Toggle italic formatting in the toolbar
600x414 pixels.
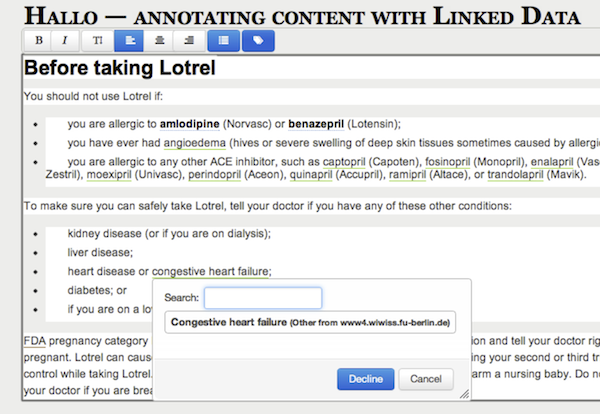click(66, 41)
